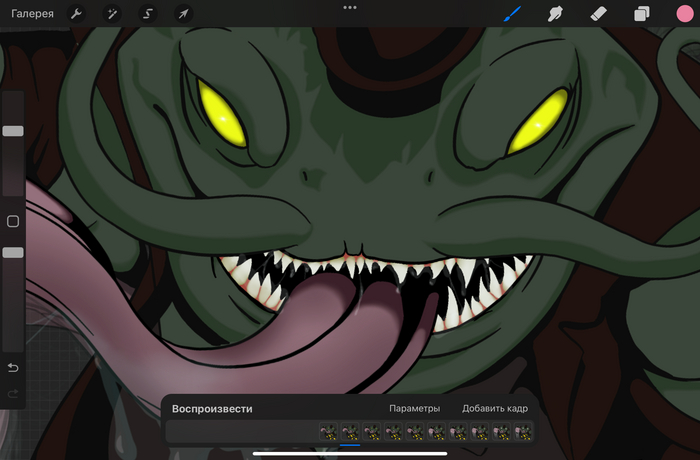Viewport: 700px width, 460px height.
Task: Activate the Selection tool
Action: point(147,14)
